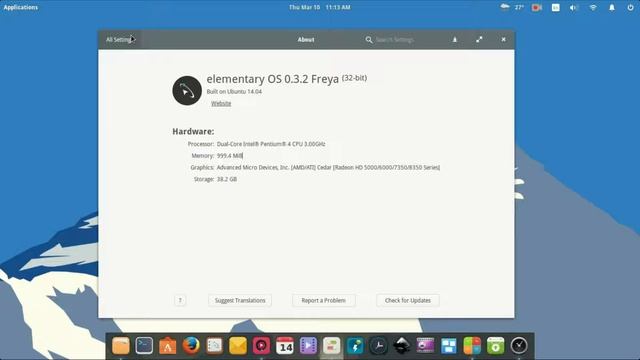Viewport: 640px width, 360px height.
Task: Select the Graphics value Radeon HD text
Action: [x=328, y=167]
